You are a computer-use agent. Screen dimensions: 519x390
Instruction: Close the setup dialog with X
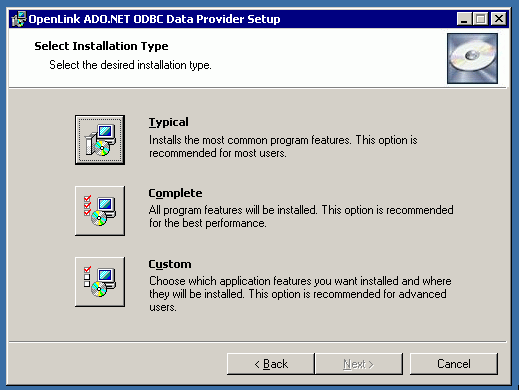[x=499, y=19]
